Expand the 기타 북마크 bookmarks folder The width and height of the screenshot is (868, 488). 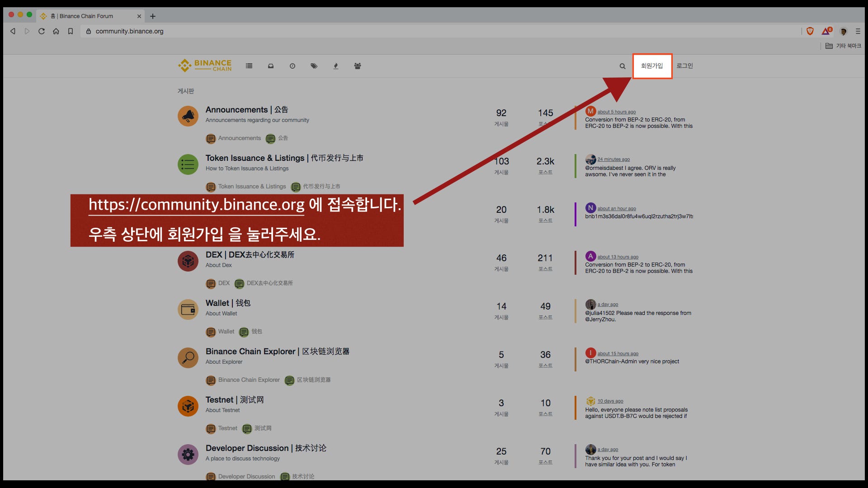844,46
